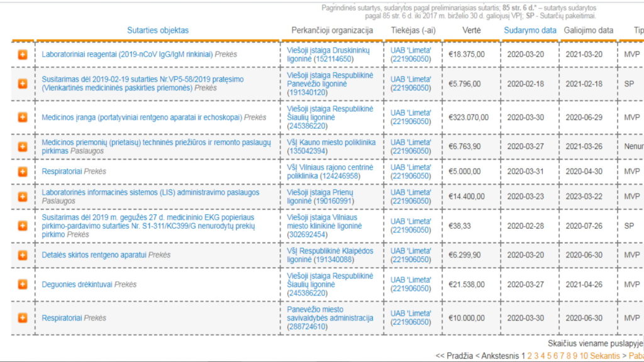Open VšĮ Kauno miesto poliklinika link
Screen dimensions: 644x362
[x=331, y=143]
